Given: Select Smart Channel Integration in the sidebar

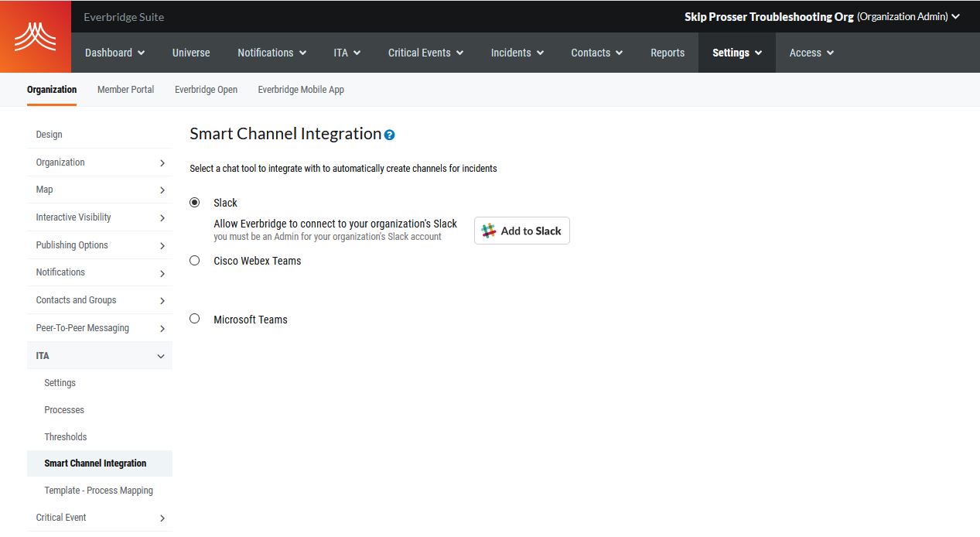Looking at the screenshot, I should 100,463.
